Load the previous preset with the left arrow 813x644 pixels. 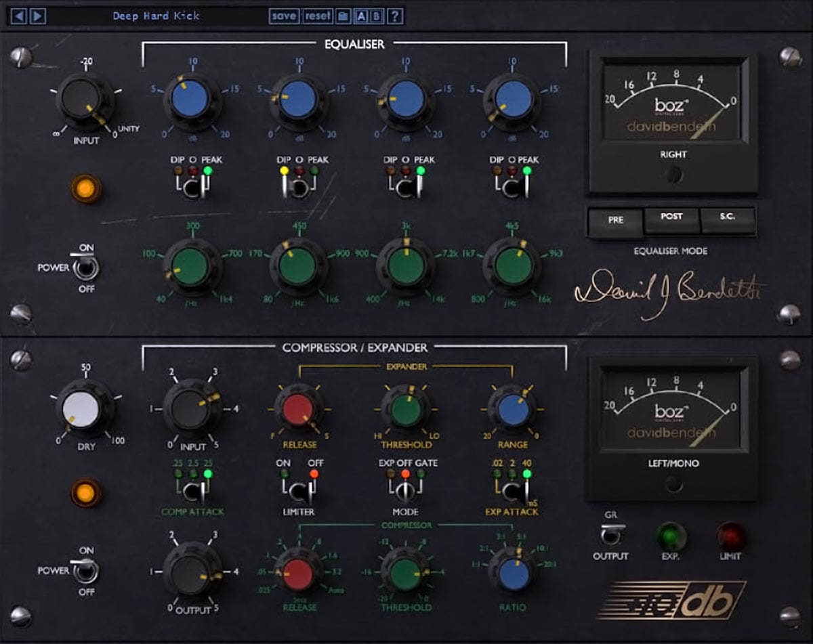(x=19, y=15)
